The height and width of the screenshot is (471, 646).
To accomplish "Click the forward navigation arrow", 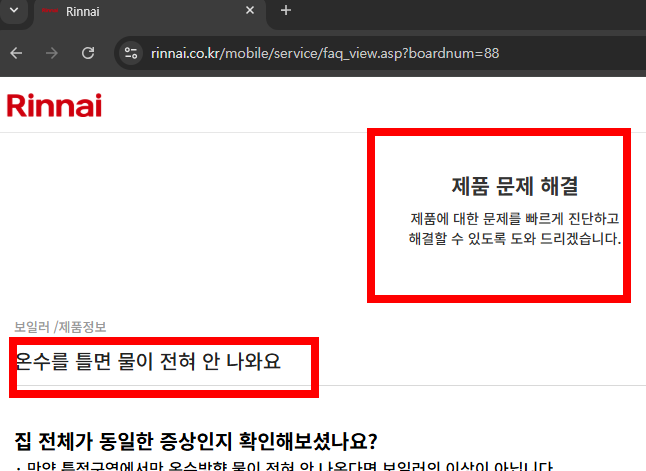I will click(x=52, y=53).
